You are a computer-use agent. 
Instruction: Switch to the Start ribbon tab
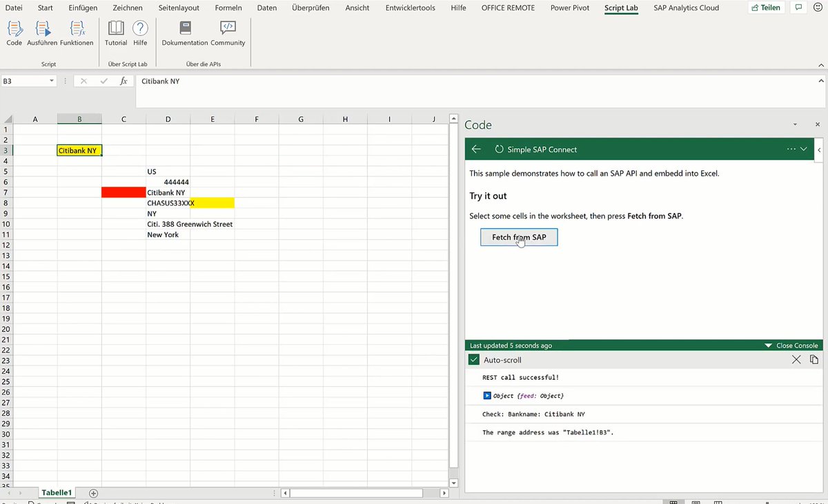tap(46, 8)
